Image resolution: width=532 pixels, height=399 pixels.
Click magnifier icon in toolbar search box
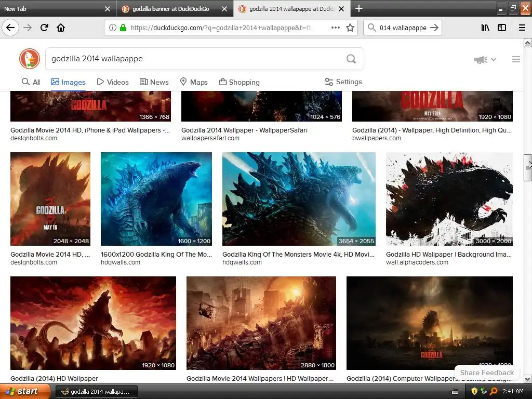(372, 28)
